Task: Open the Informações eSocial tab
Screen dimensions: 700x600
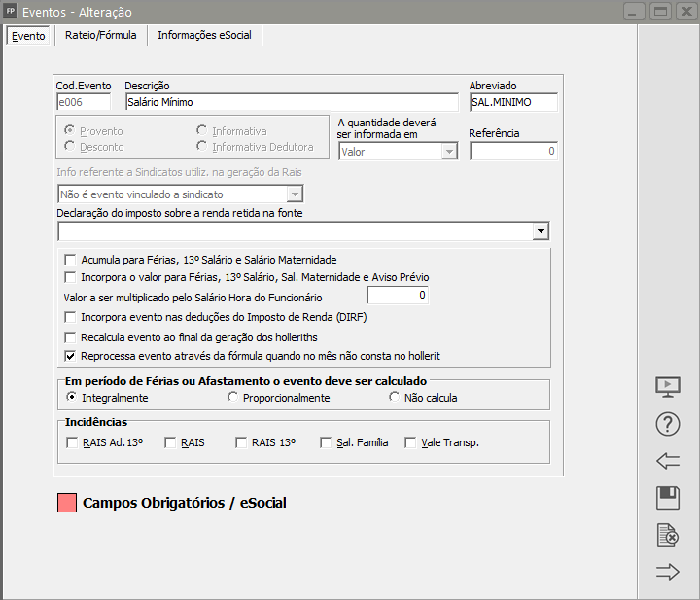Action: 204,36
